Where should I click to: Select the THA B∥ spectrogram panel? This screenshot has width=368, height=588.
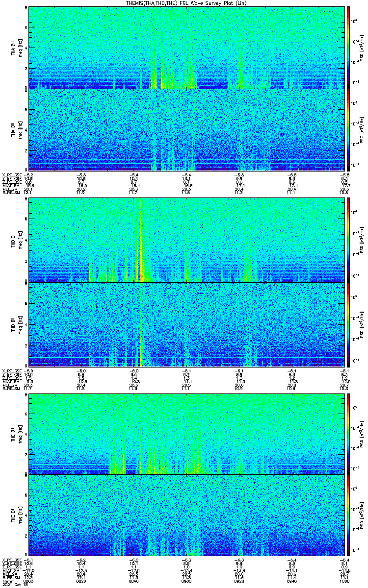point(185,130)
